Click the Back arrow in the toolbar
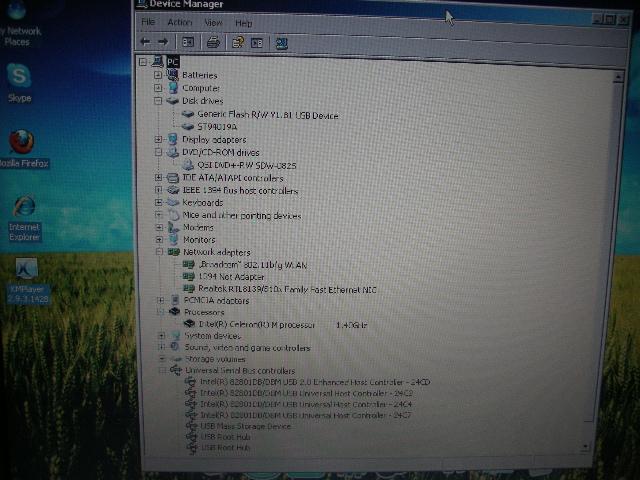 pyautogui.click(x=146, y=42)
